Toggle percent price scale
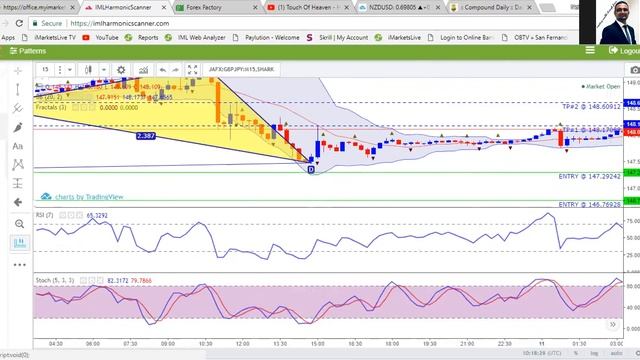 coord(576,353)
